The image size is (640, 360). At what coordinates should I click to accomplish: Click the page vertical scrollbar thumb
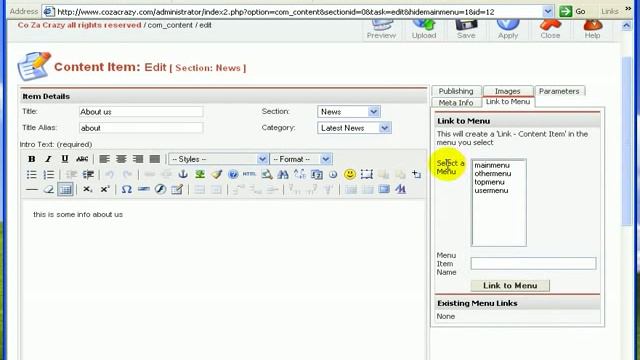tap(627, 141)
